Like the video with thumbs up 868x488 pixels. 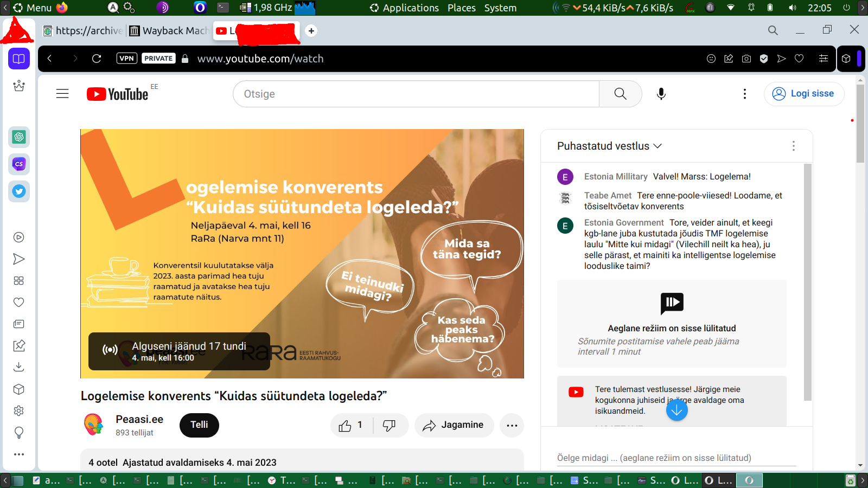click(351, 425)
